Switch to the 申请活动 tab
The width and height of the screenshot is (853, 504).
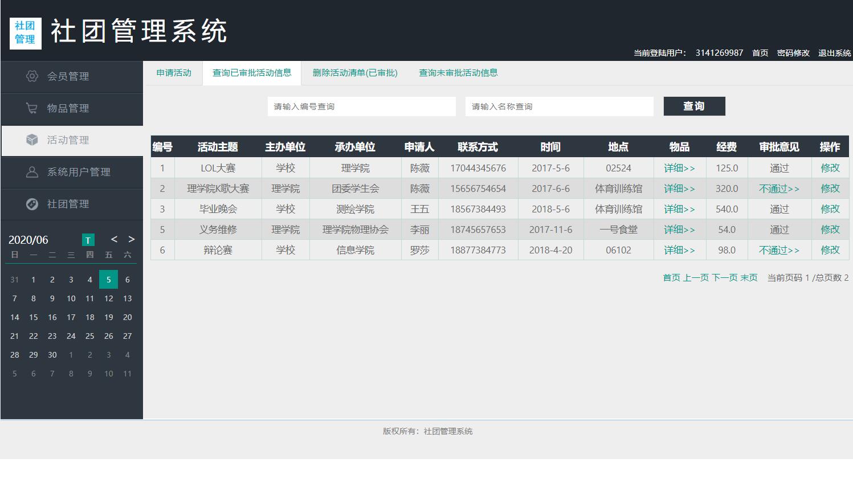click(x=174, y=72)
